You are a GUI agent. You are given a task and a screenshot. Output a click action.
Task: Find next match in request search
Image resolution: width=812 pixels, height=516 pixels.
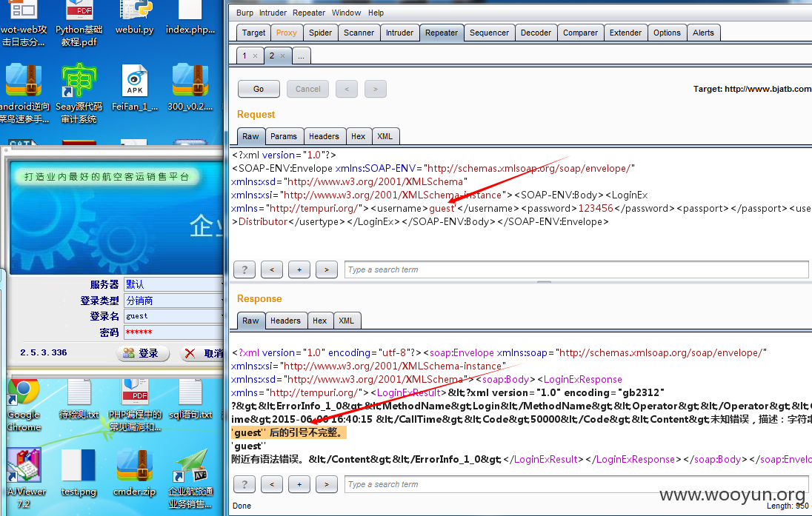click(326, 269)
